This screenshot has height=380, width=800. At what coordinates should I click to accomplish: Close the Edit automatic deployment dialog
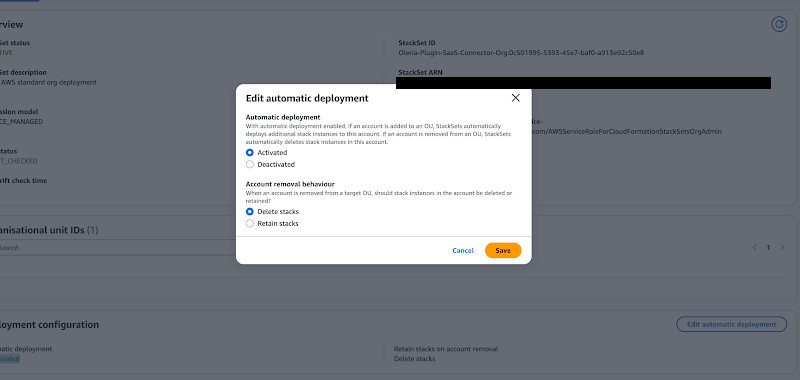click(x=515, y=98)
